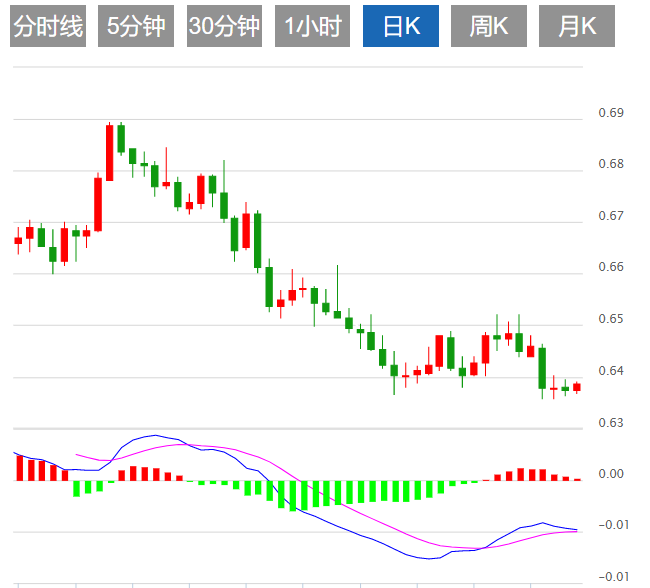Click the last red candlestick on the right
The width and height of the screenshot is (650, 588).
(577, 387)
